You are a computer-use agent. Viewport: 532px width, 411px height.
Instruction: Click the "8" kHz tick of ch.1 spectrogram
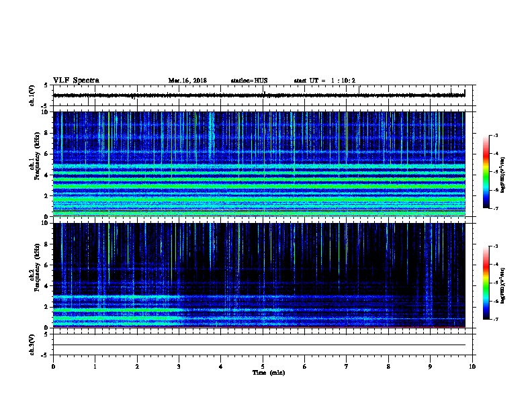pyautogui.click(x=47, y=133)
